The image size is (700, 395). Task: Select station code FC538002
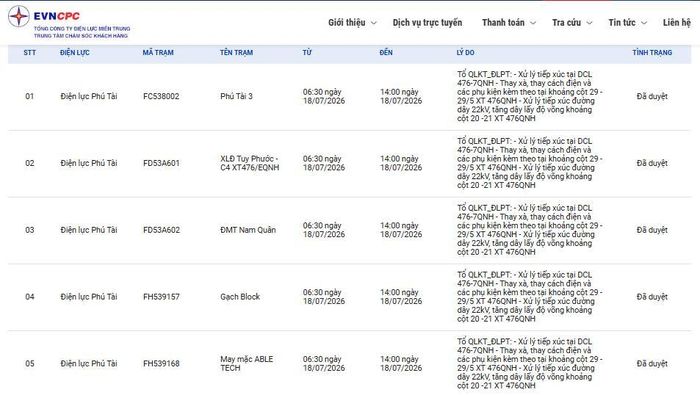tap(161, 96)
